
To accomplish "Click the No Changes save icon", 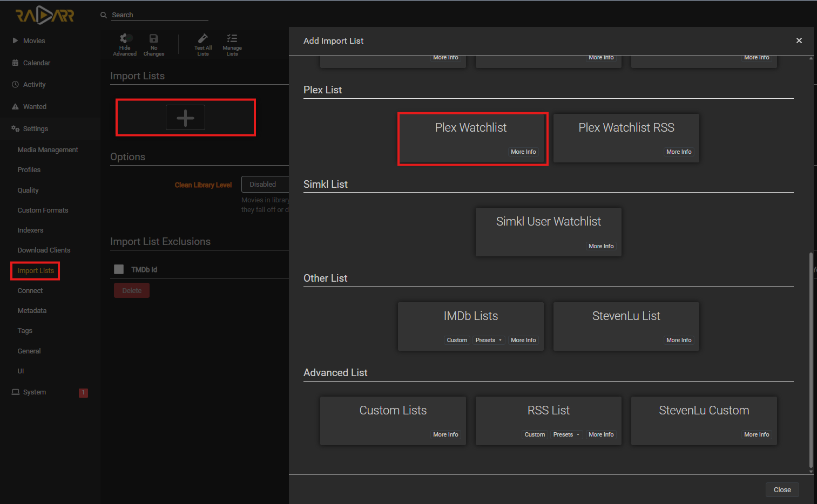I will point(154,38).
